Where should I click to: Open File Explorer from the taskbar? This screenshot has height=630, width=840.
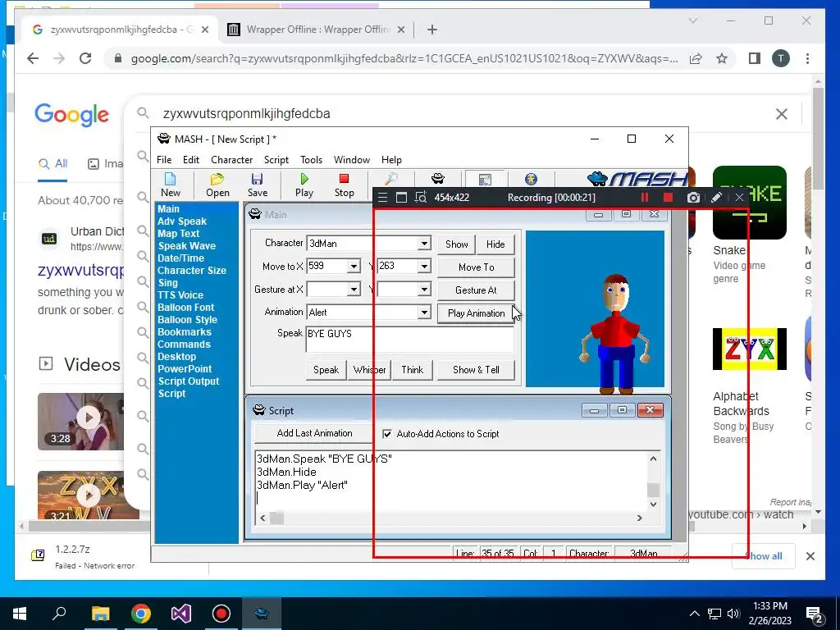[x=101, y=614]
